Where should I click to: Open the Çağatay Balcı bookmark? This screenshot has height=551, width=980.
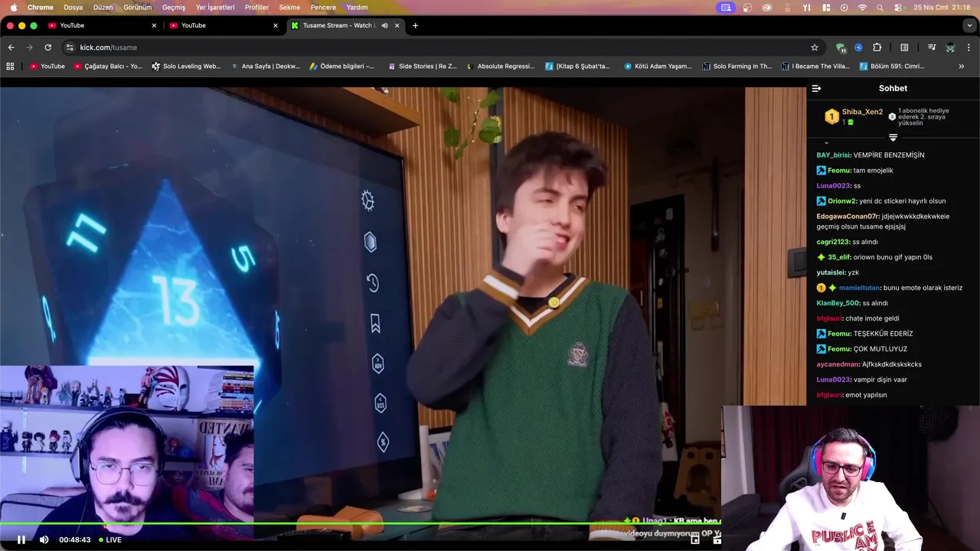[x=108, y=67]
